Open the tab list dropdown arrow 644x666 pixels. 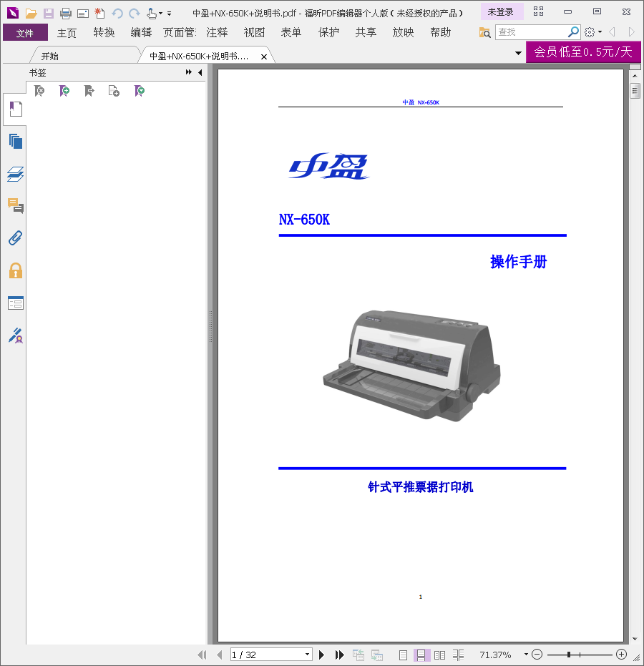(x=518, y=53)
